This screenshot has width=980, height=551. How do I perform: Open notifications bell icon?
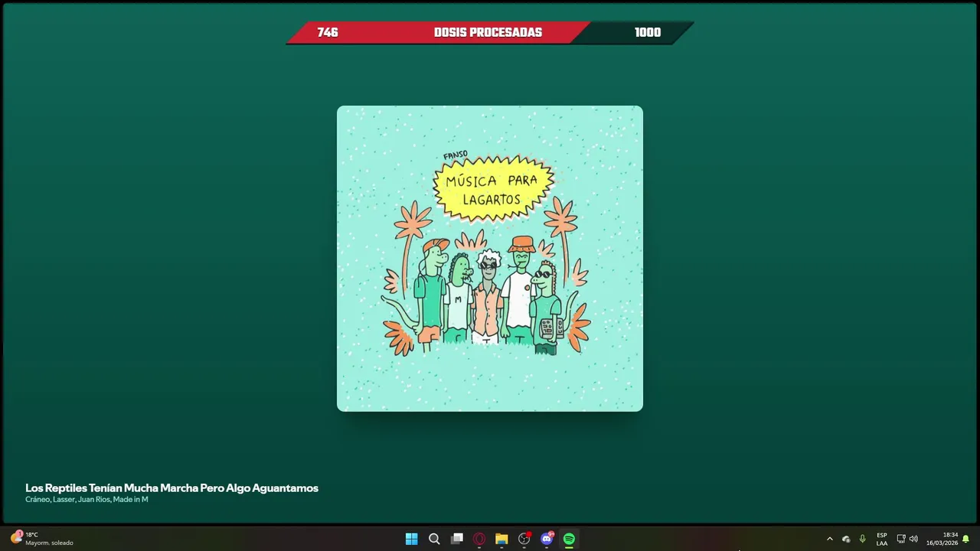(965, 539)
